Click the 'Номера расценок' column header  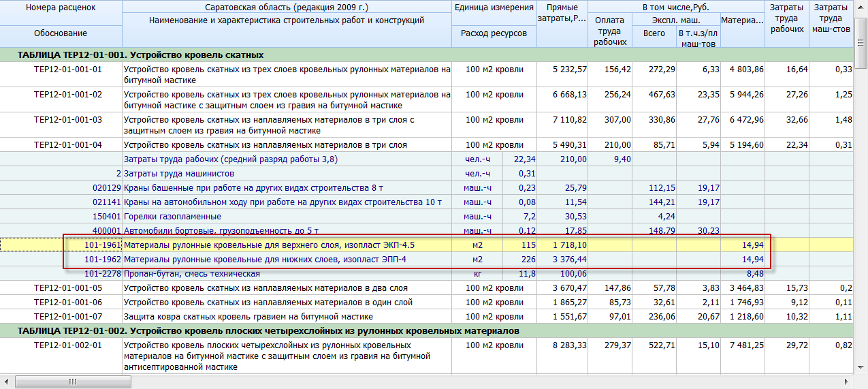61,7
